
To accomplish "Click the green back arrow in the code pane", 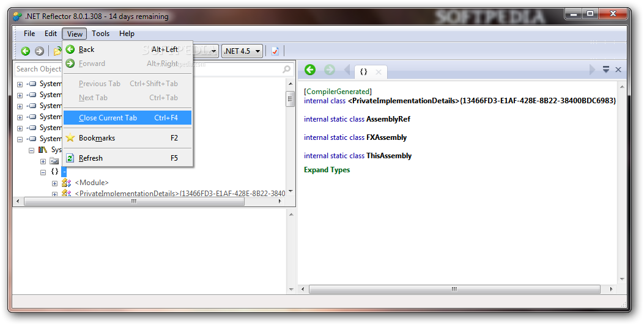I will tap(310, 70).
